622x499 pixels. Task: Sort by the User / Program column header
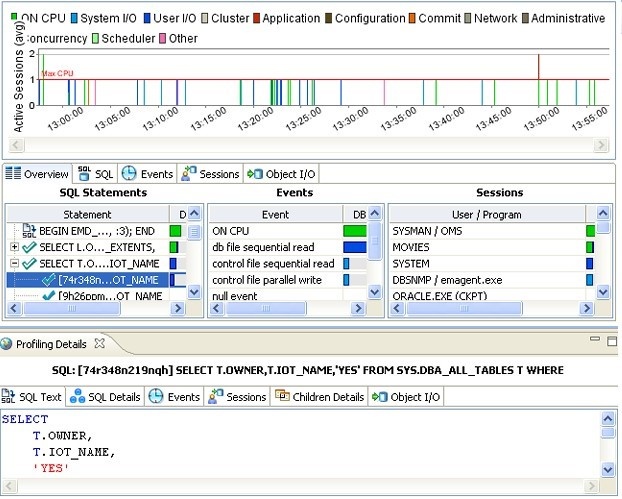coord(486,214)
